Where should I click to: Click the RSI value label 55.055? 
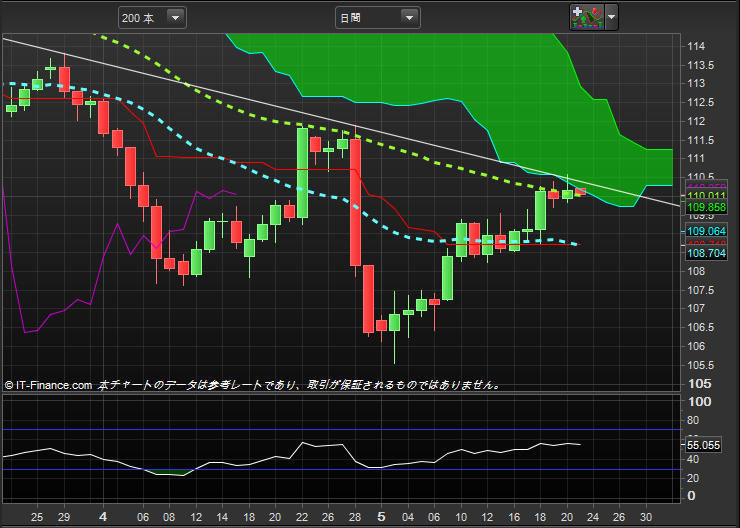703,445
